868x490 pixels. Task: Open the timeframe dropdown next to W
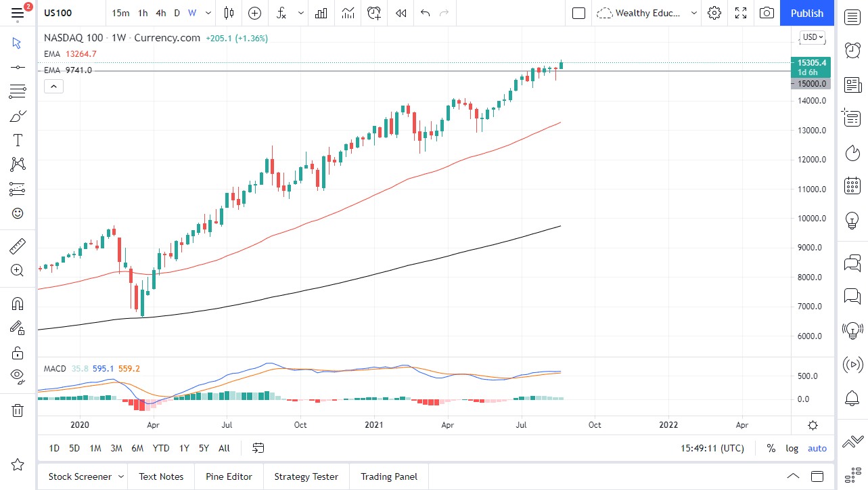(x=208, y=13)
